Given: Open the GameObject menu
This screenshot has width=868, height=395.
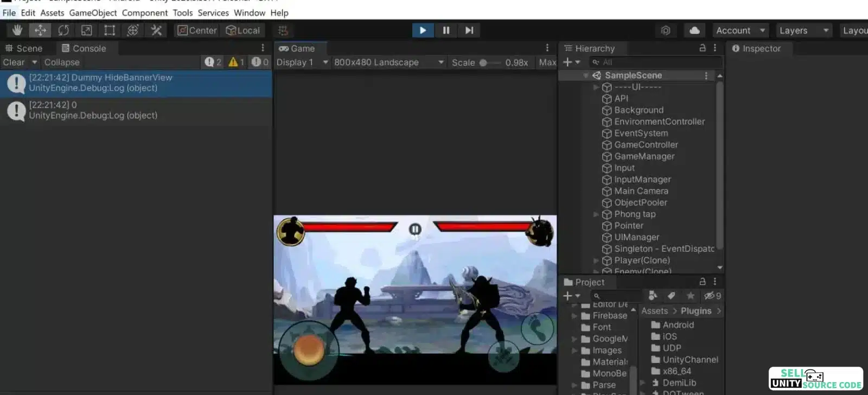Looking at the screenshot, I should [93, 12].
